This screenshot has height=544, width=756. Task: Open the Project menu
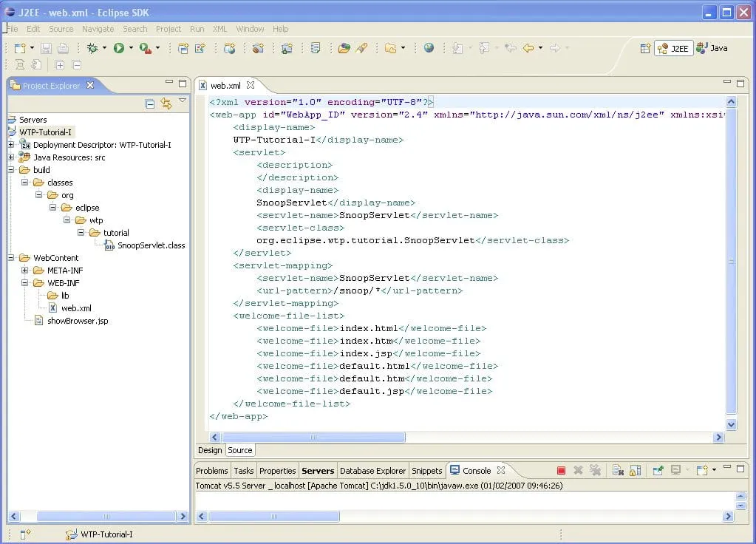click(168, 29)
